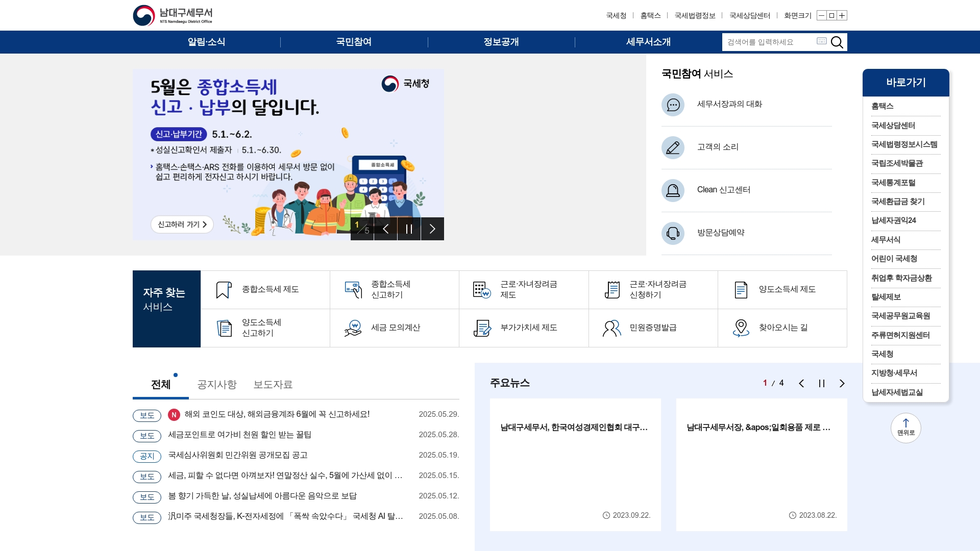This screenshot has width=980, height=551.
Task: Click the map pin icon for 찾아오시는 길
Action: (741, 328)
